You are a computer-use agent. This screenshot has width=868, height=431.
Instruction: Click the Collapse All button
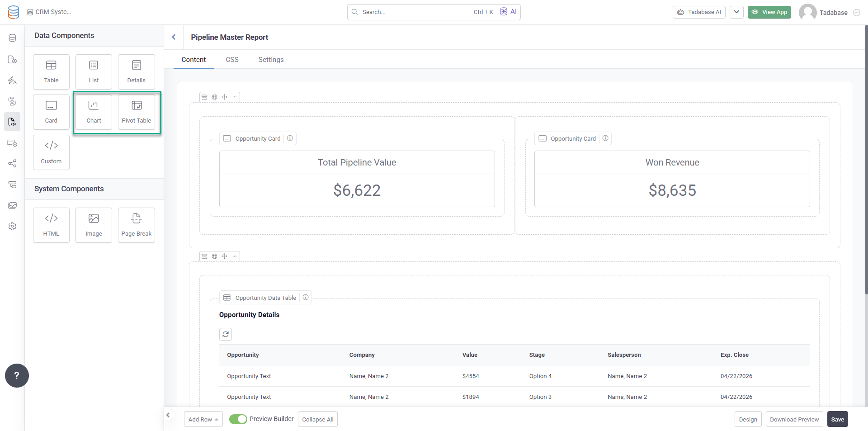pyautogui.click(x=317, y=419)
